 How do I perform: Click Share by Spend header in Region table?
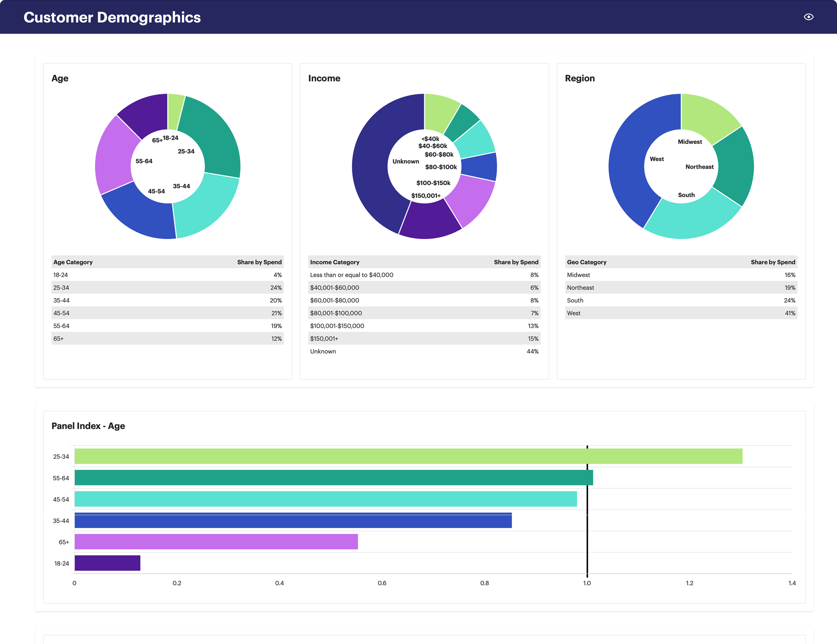tap(773, 262)
